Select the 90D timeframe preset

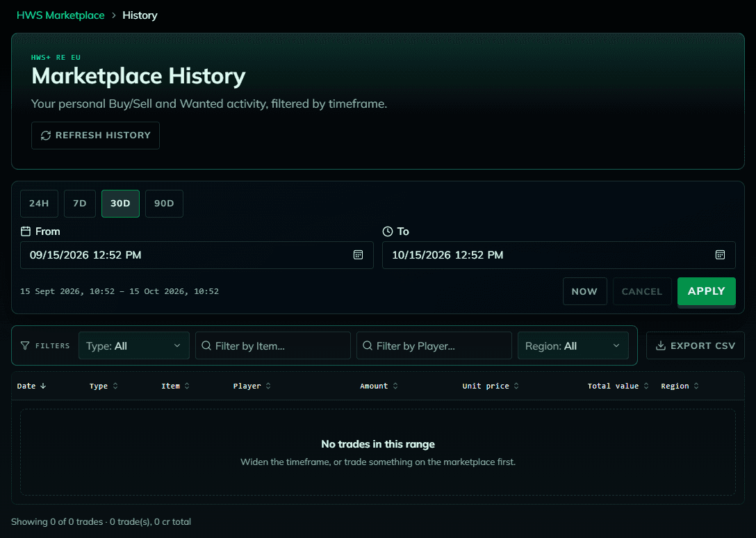pos(164,204)
